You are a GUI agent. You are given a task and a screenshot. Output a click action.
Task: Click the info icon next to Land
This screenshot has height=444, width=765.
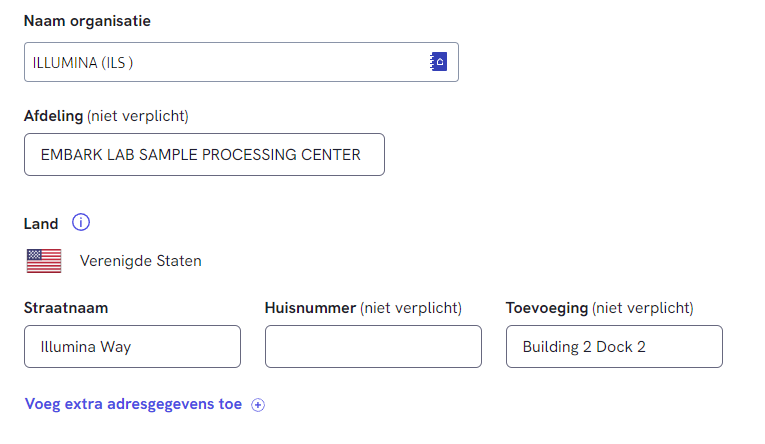tap(82, 223)
